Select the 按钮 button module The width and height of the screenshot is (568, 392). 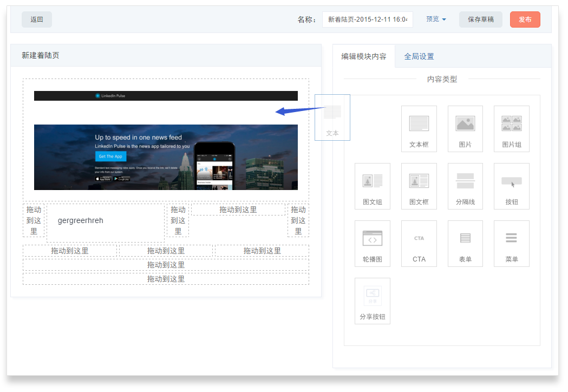(x=511, y=186)
